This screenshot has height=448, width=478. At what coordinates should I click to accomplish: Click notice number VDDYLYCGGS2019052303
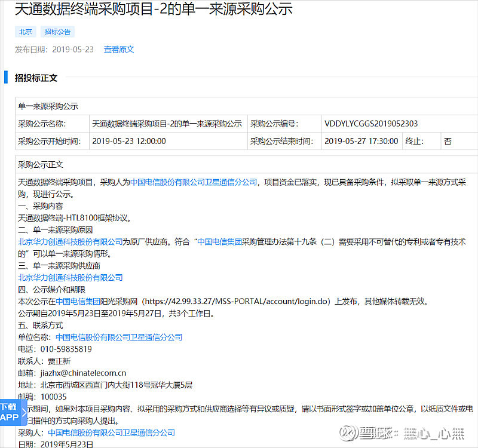click(x=371, y=124)
